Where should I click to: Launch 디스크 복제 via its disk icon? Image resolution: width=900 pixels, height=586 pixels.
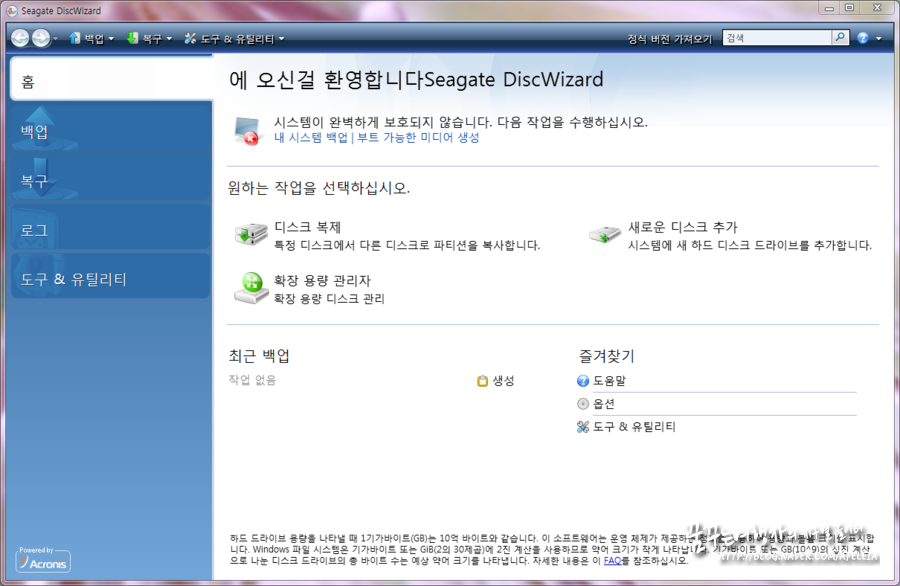coord(251,234)
